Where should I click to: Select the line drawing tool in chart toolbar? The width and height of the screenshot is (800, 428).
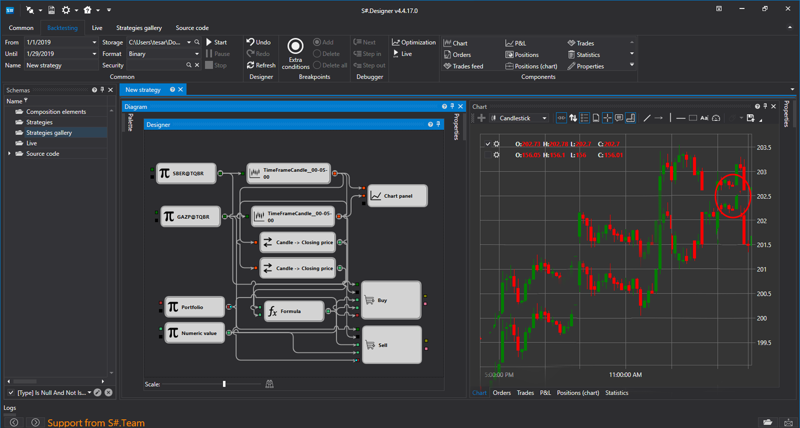coord(646,118)
